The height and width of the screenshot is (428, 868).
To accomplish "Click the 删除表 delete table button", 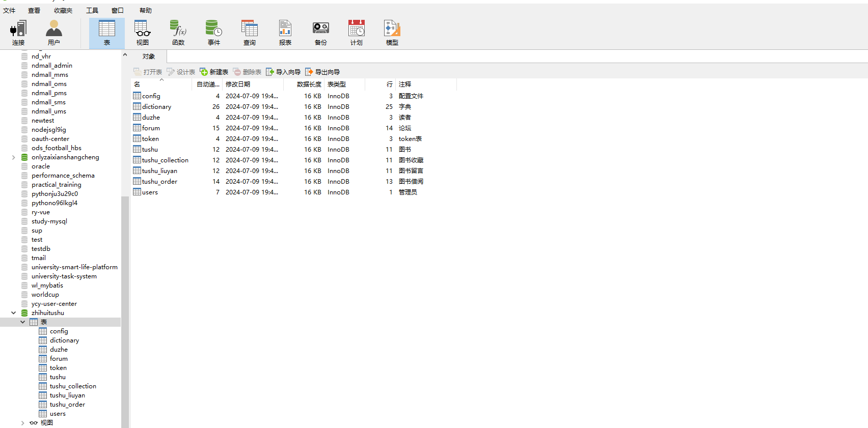I will coord(247,72).
